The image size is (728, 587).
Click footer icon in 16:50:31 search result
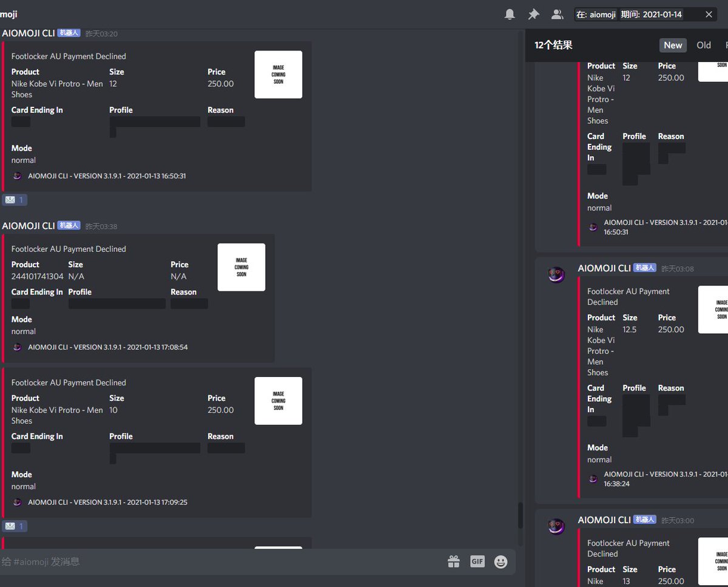point(593,227)
